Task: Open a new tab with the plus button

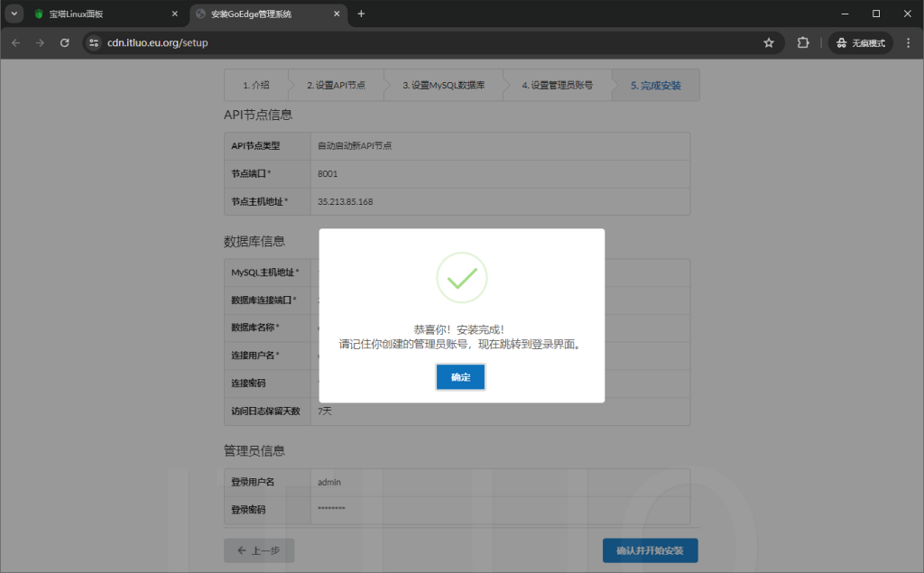Action: 363,14
